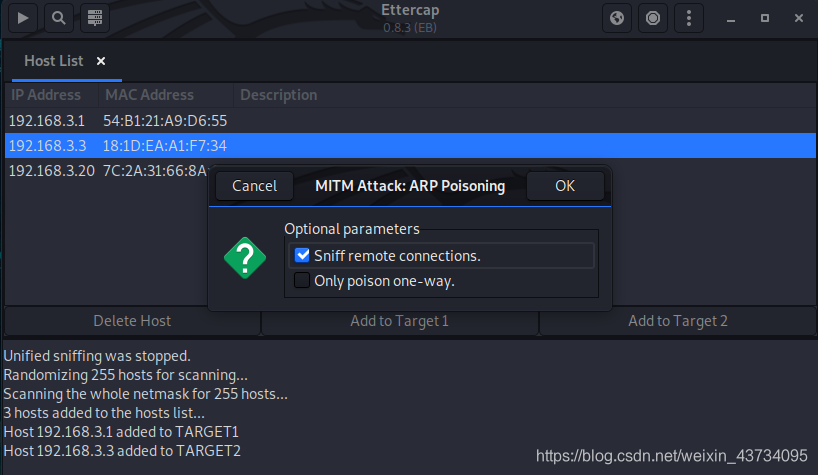This screenshot has width=818, height=475.
Task: Uncheck Sniff remote connections
Action: click(x=302, y=256)
